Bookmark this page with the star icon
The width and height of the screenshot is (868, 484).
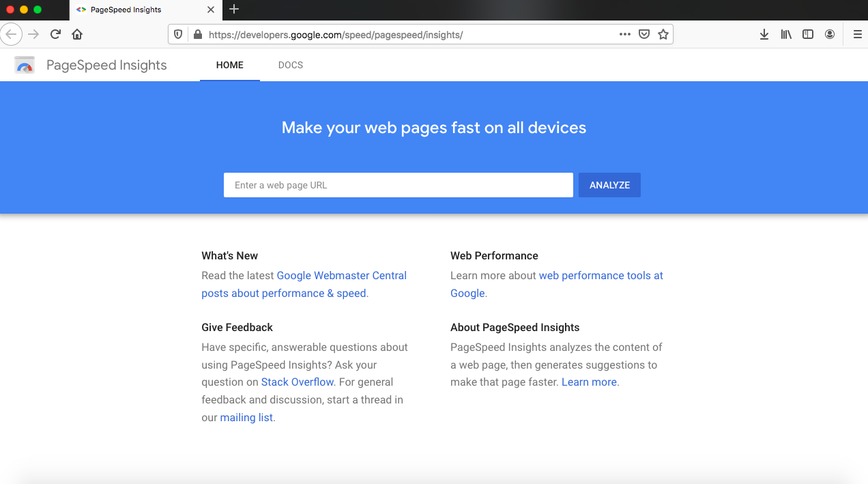tap(663, 34)
